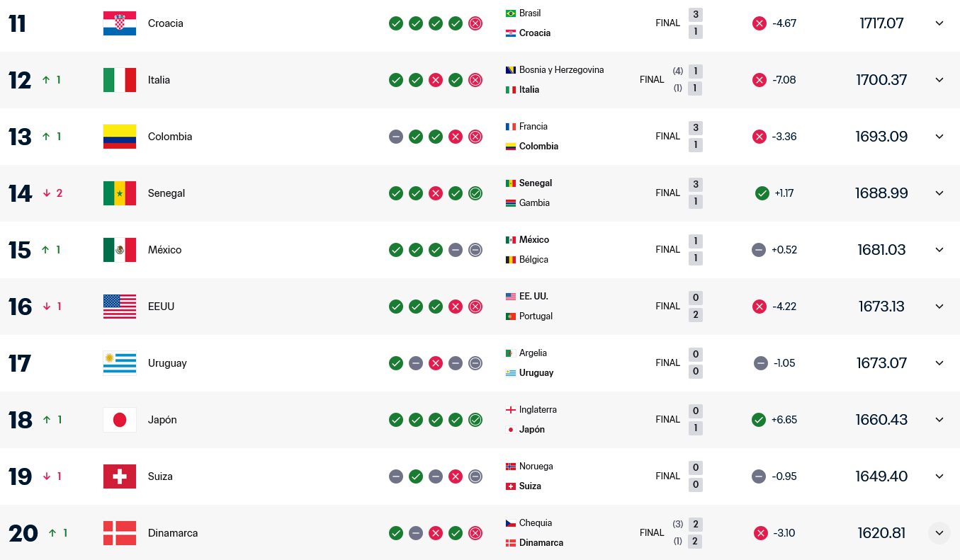Click the Dinamarca flag icon in row 20
Screen dimensions: 960x560
(119, 533)
